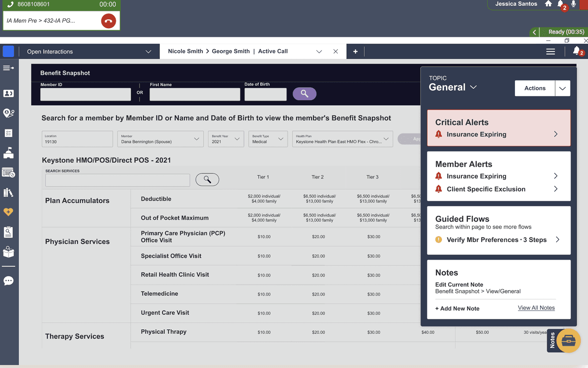
Task: Open the Actions split-button arrow
Action: click(x=563, y=88)
